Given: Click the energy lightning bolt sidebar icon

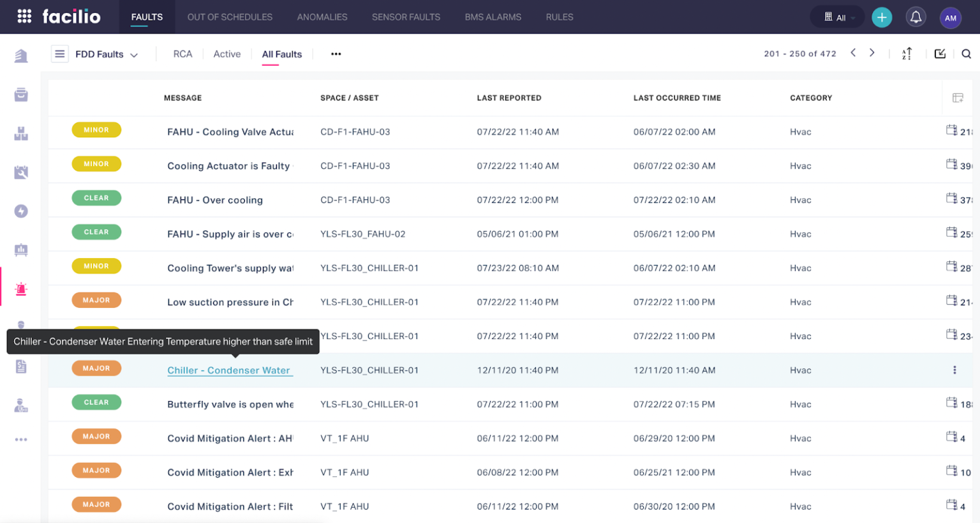Looking at the screenshot, I should 21,211.
